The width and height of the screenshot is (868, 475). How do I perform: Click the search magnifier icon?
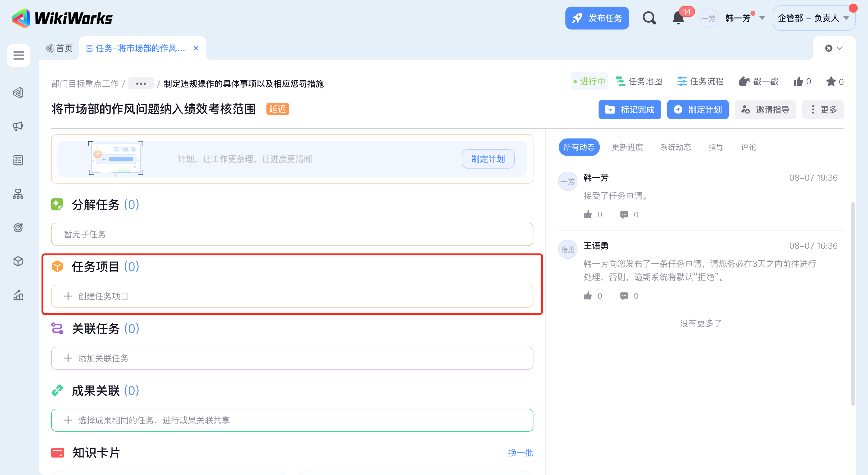pyautogui.click(x=649, y=18)
